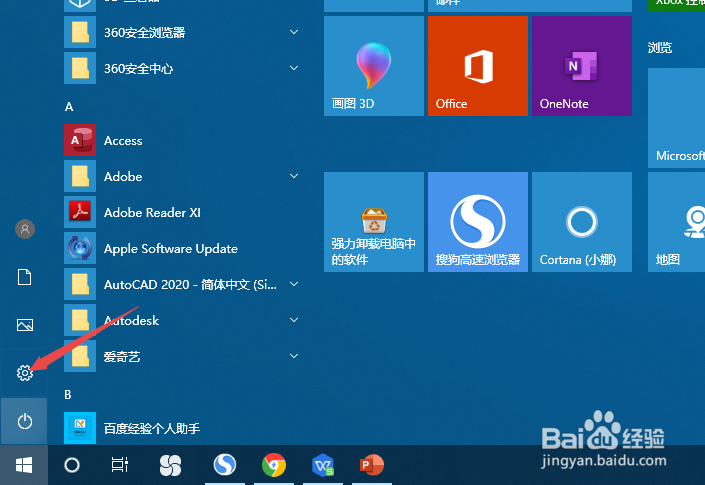705x485 pixels.
Task: Open Google Chrome from taskbar
Action: coord(274,465)
